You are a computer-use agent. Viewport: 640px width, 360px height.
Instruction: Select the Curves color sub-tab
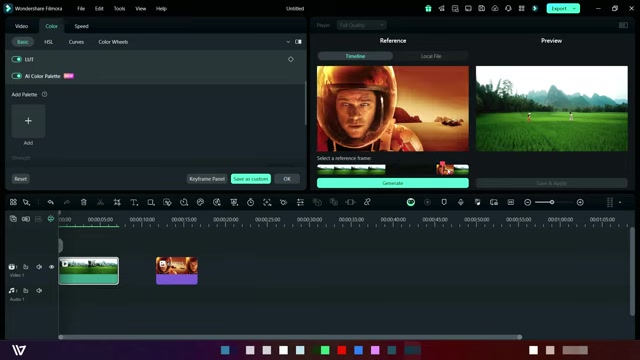pos(76,42)
